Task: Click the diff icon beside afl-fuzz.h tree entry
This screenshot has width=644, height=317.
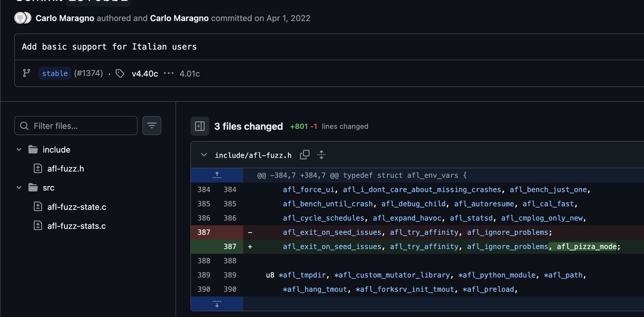Action: pos(38,169)
